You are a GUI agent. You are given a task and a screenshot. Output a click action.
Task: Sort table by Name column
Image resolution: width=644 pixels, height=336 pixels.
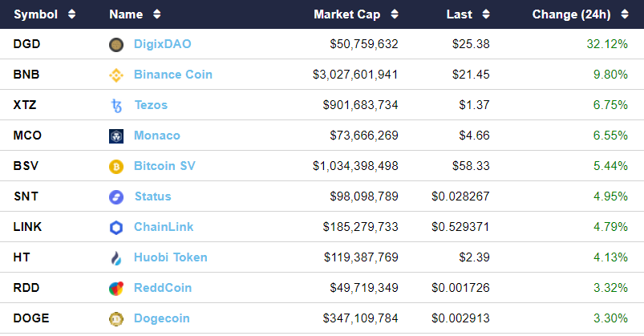(134, 14)
